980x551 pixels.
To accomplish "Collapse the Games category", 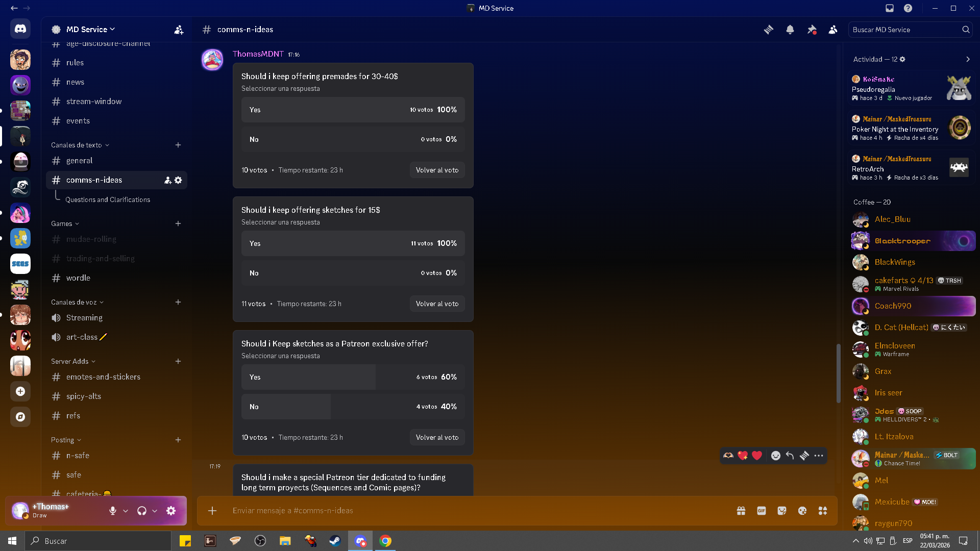I will (65, 224).
